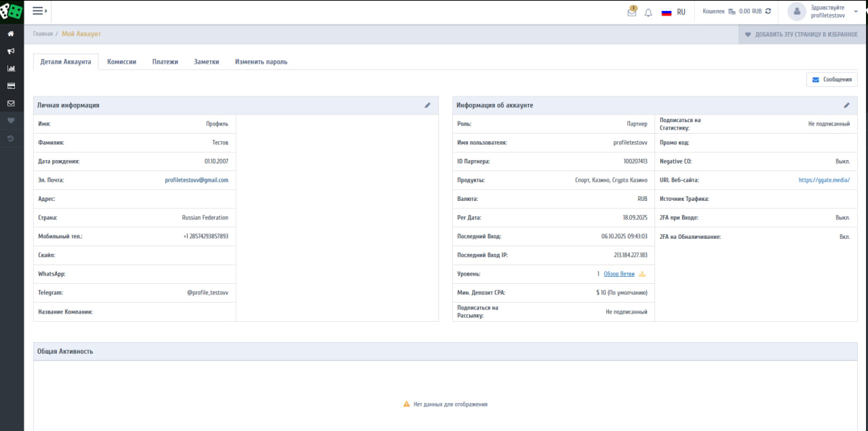Click Добавить эту страницу в избранное

coord(801,34)
